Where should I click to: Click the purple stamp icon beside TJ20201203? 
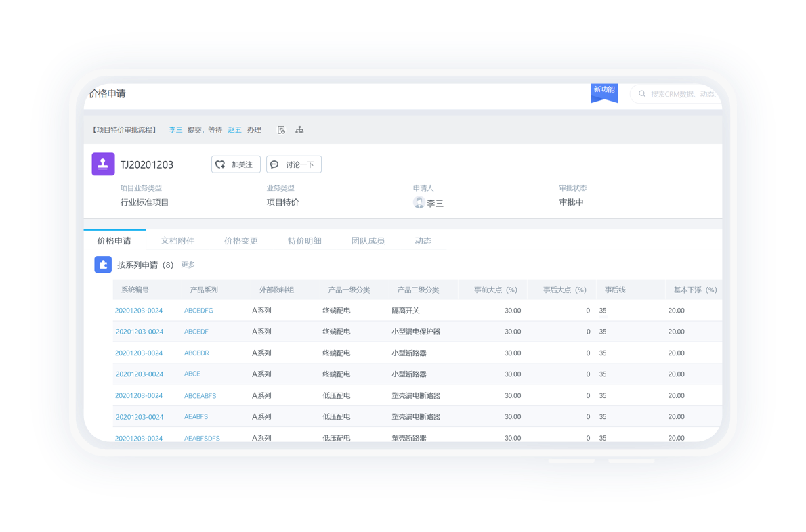click(x=103, y=164)
